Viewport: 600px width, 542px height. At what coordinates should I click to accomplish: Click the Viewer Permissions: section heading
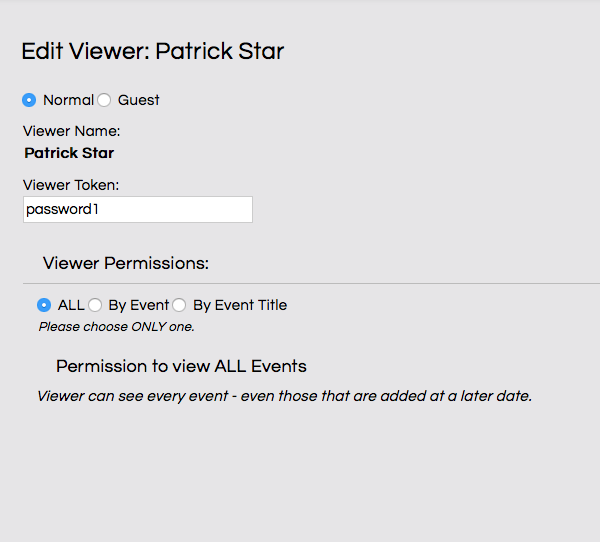(x=126, y=263)
